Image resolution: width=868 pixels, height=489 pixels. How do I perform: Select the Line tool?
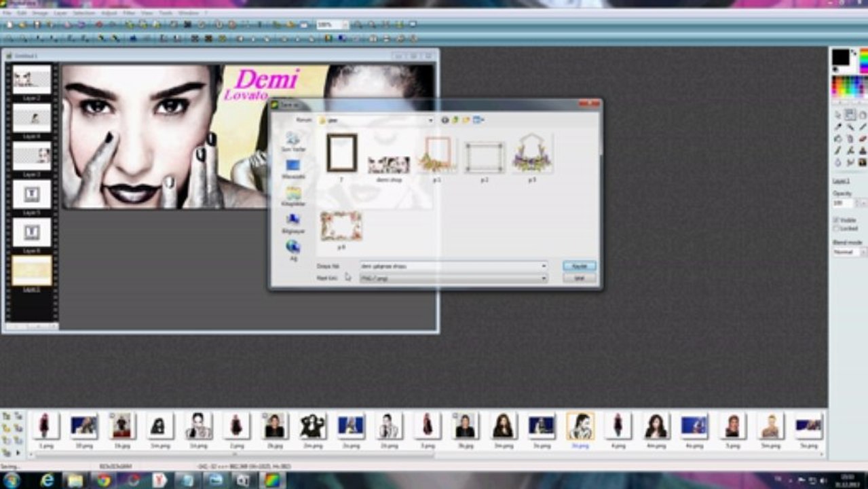(863, 126)
